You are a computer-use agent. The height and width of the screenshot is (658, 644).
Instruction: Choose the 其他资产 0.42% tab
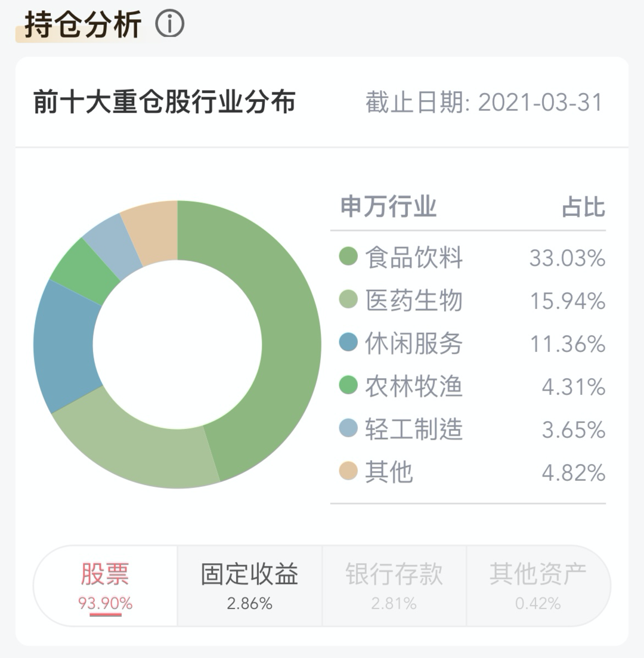pos(538,586)
